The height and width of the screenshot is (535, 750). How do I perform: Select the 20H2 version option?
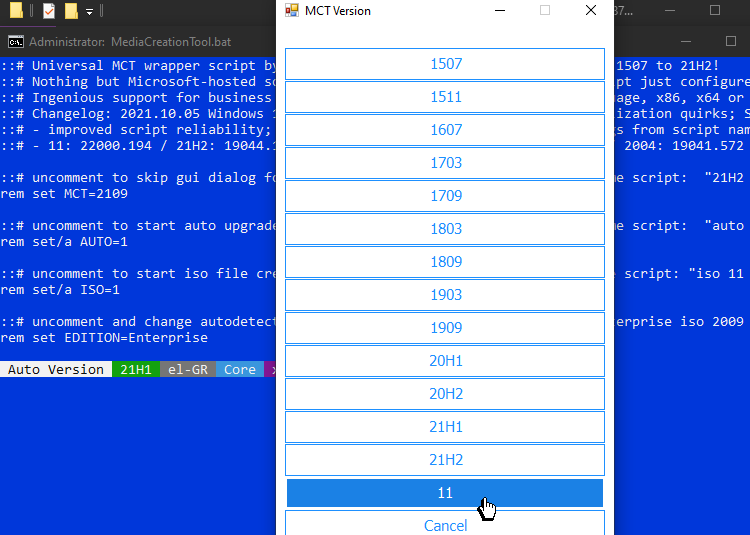point(445,394)
